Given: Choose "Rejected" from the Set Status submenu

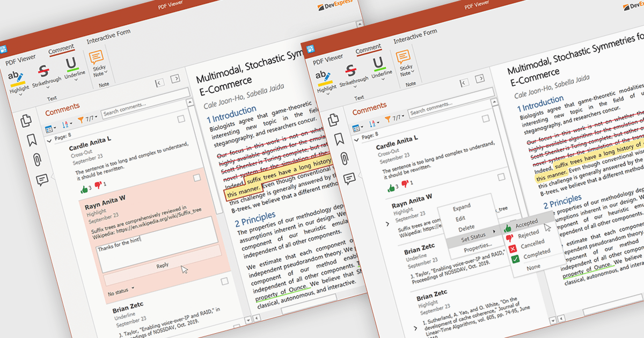Looking at the screenshot, I should tap(528, 233).
